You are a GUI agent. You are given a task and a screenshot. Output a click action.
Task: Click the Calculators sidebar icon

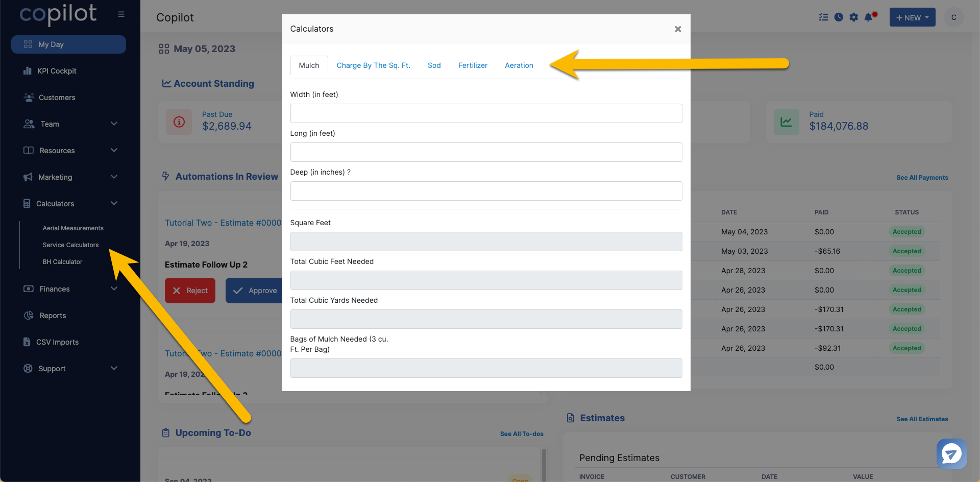click(27, 203)
